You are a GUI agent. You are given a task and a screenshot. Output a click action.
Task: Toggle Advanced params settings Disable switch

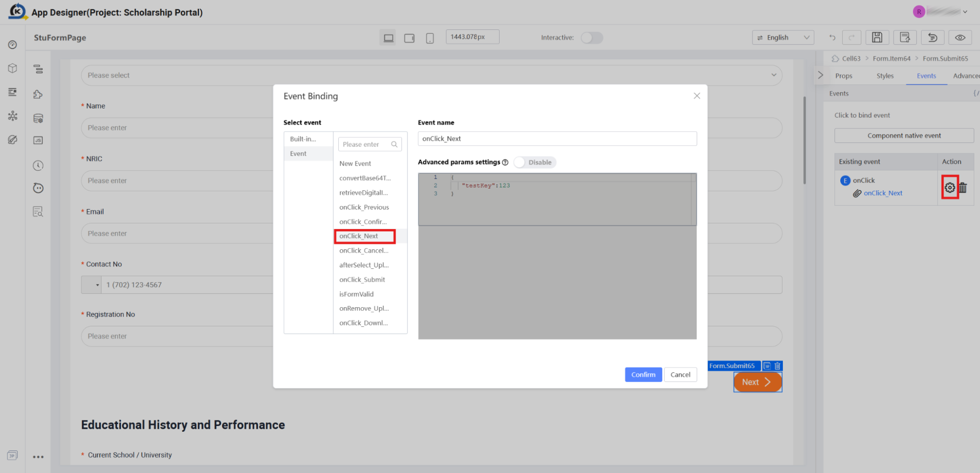(x=534, y=162)
